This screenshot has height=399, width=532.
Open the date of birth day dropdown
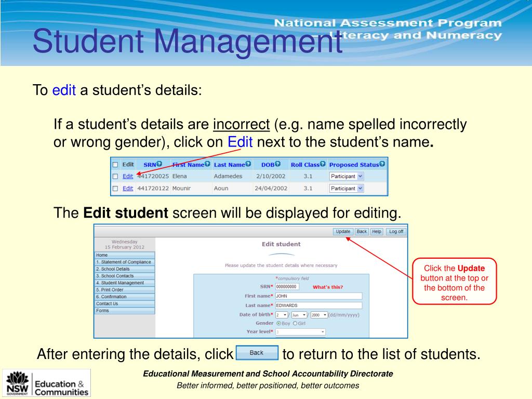pos(282,315)
